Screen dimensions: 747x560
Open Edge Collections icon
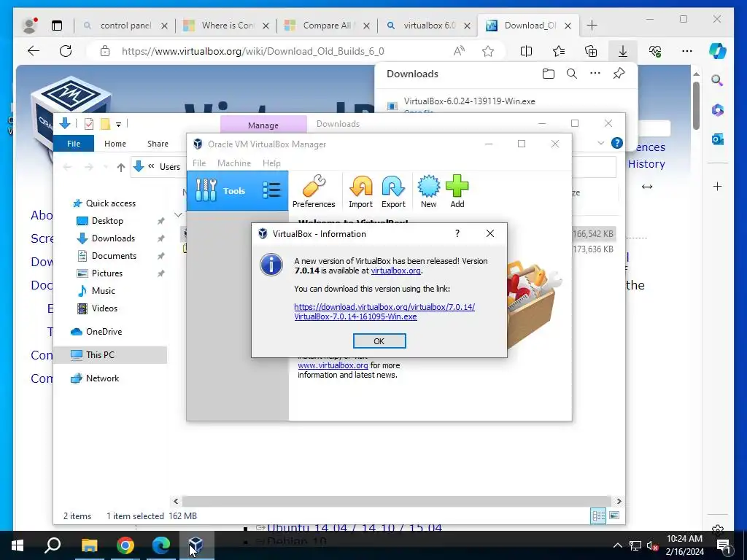591,51
